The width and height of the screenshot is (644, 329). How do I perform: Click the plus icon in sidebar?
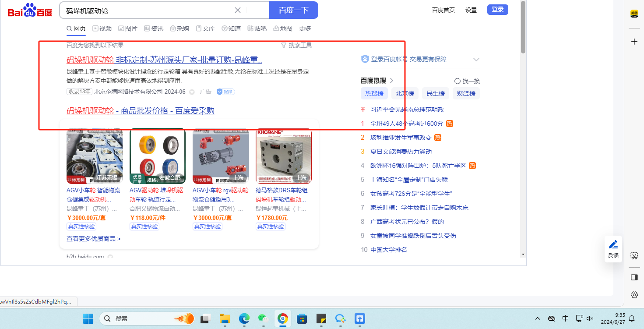tap(634, 42)
